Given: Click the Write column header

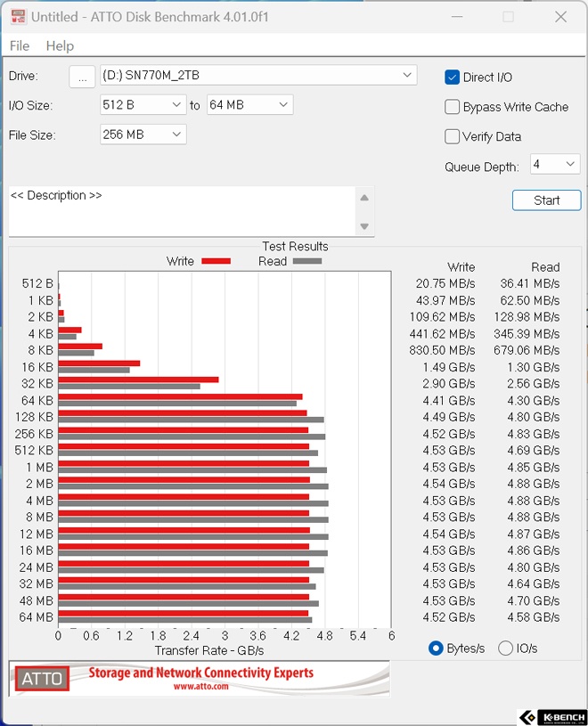Looking at the screenshot, I should tap(461, 267).
